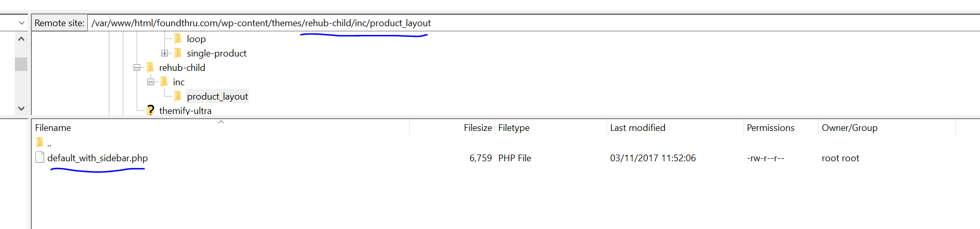This screenshot has width=980, height=229.
Task: Click the product_layout folder icon
Action: pos(178,96)
